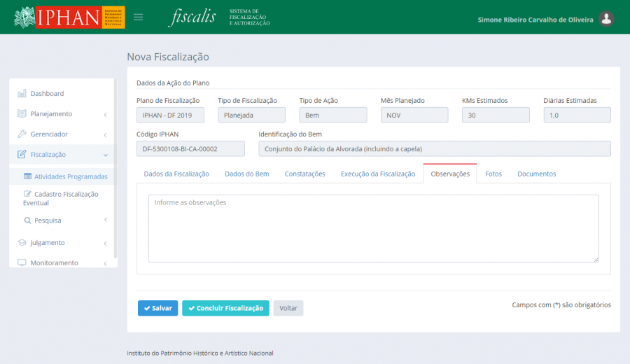Click the IPHAN logo

coord(69,17)
